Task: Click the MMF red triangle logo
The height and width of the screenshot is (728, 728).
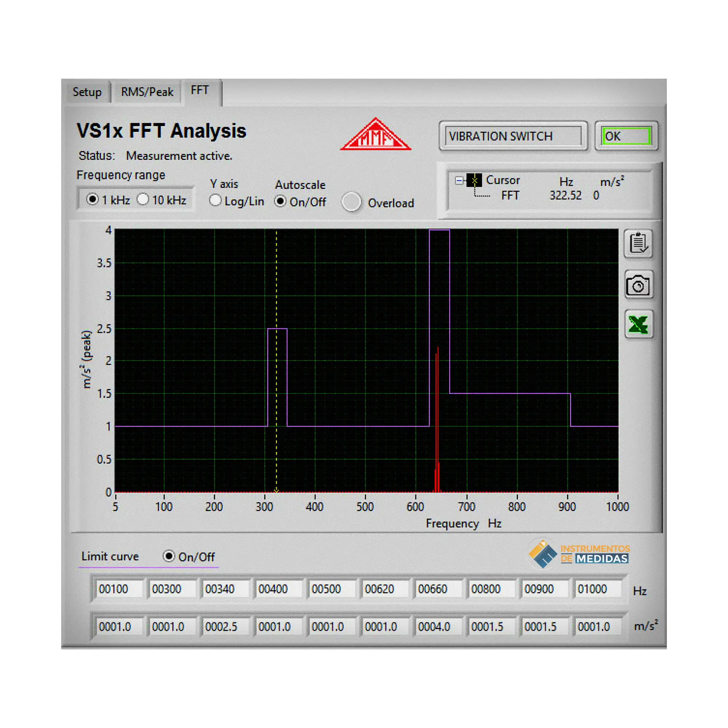Action: pyautogui.click(x=376, y=135)
